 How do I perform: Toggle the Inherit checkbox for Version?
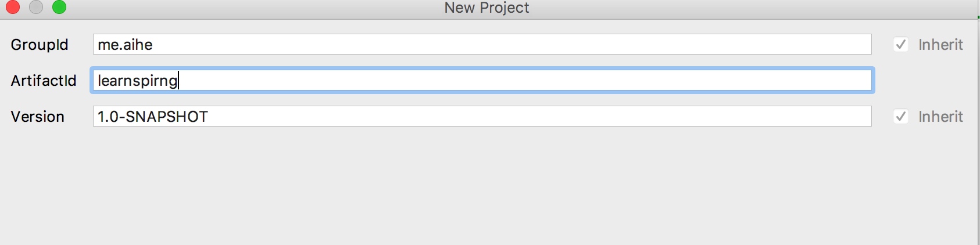(901, 117)
